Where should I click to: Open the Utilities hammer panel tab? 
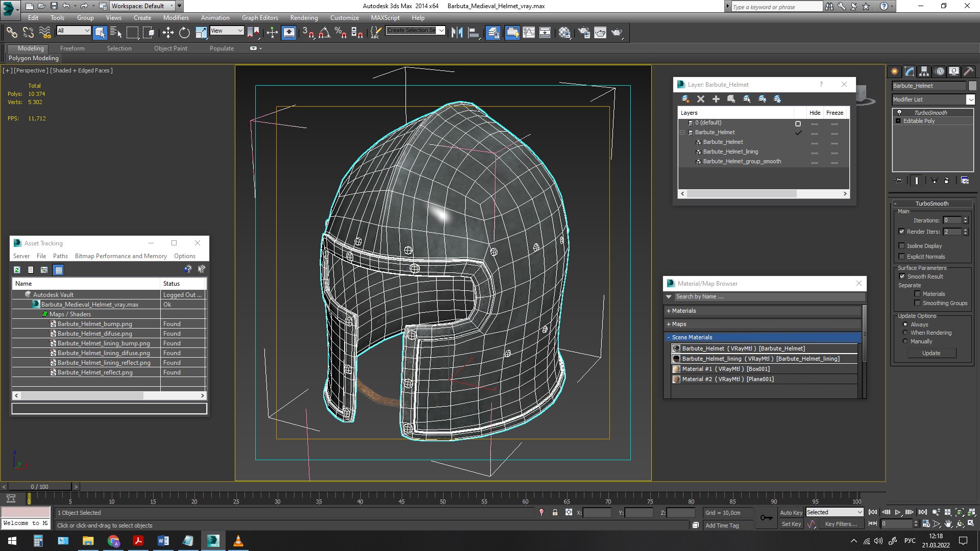click(x=968, y=71)
